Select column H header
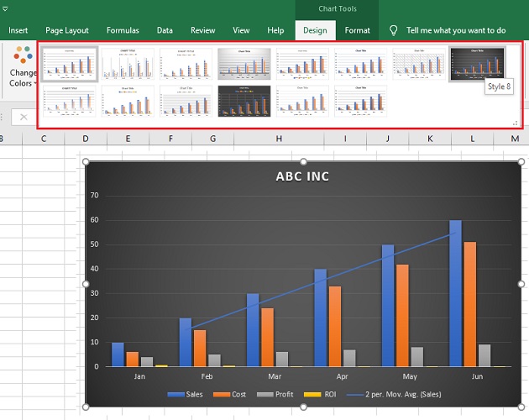 [278, 139]
